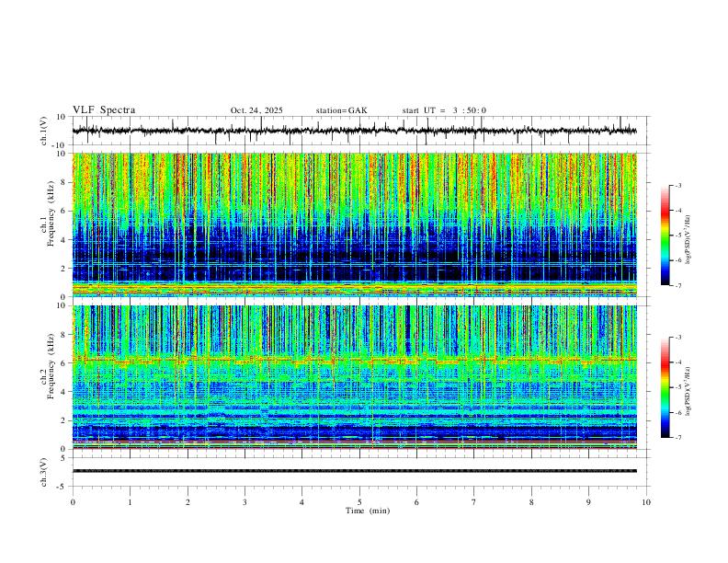Click the start UT time label

[444, 110]
